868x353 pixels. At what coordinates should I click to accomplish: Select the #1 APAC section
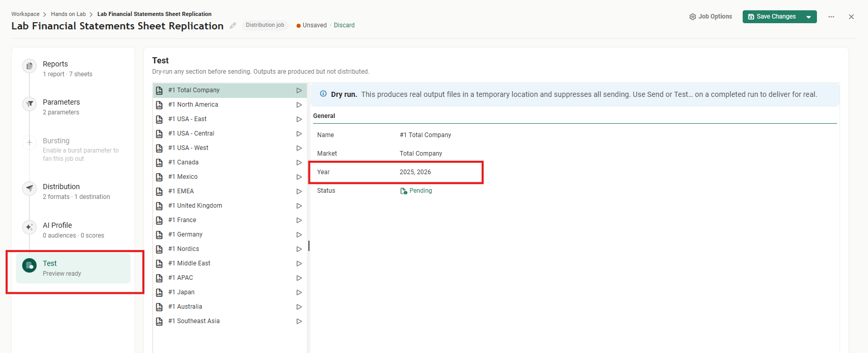tap(230, 278)
